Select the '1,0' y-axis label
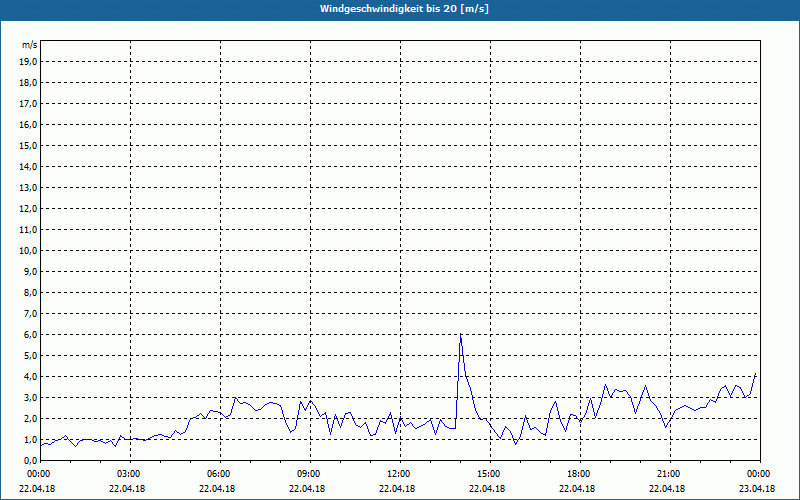800x500 pixels. pyautogui.click(x=30, y=440)
